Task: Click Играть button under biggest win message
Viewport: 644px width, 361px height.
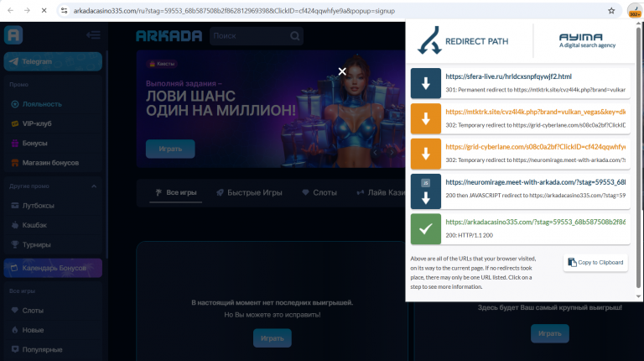Action: coord(550,333)
